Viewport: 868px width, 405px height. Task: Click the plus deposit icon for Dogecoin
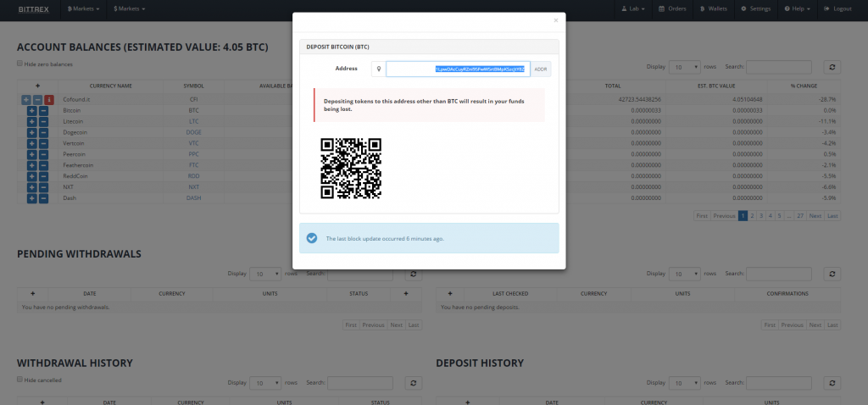31,132
